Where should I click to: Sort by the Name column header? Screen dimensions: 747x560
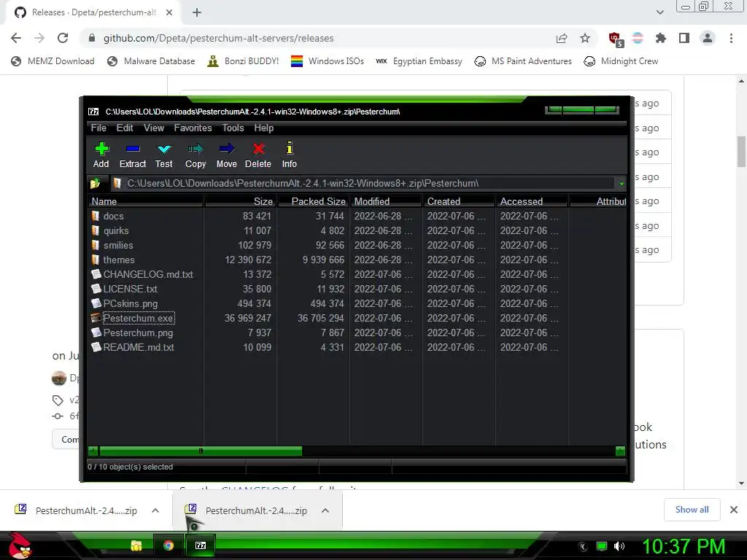point(145,201)
